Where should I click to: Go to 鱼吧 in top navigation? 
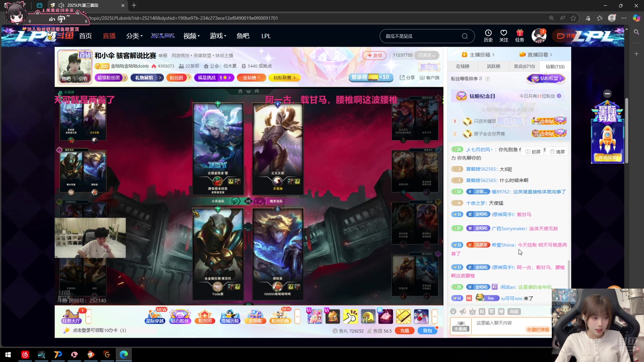243,36
